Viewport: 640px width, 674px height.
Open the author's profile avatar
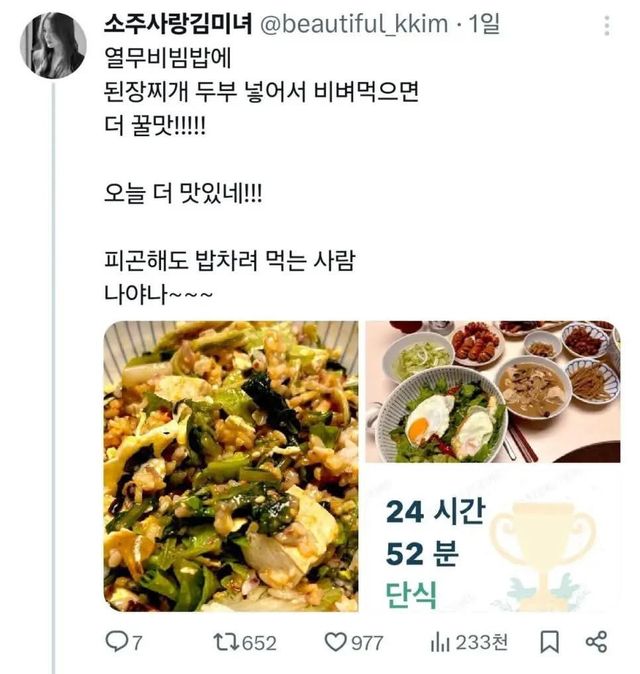(52, 45)
